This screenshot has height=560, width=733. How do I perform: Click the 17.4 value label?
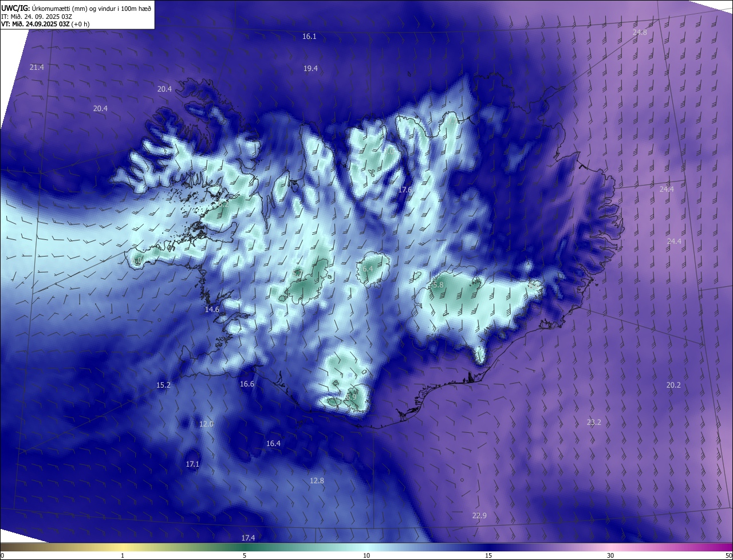point(248,538)
